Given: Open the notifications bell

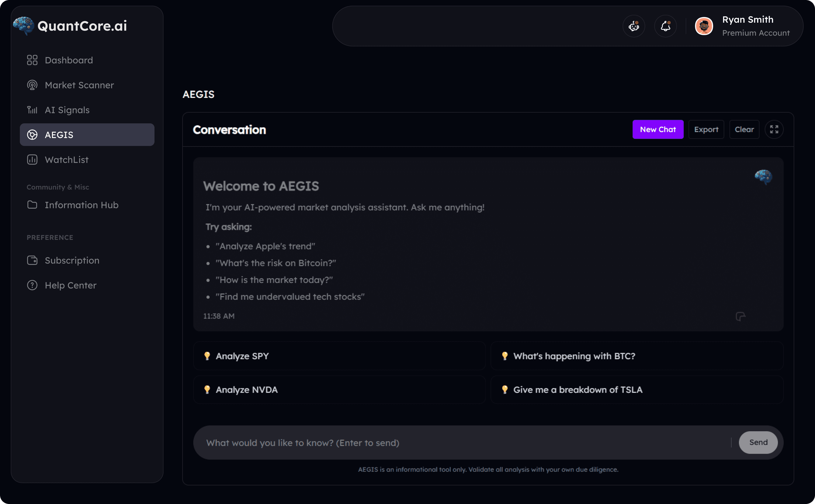Looking at the screenshot, I should [665, 26].
